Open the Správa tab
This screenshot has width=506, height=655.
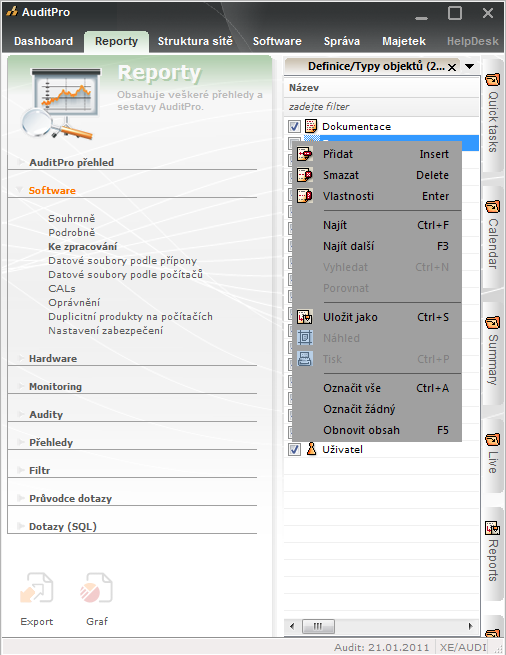tap(342, 41)
